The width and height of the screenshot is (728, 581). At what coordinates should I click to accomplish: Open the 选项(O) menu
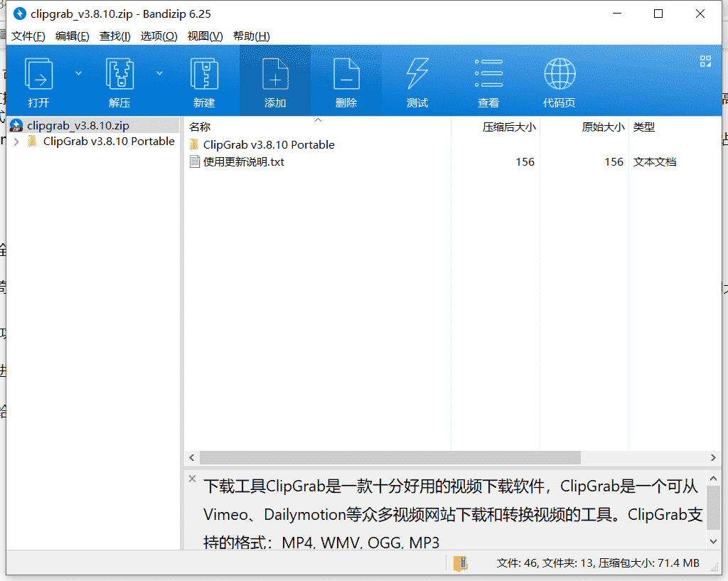pyautogui.click(x=159, y=36)
